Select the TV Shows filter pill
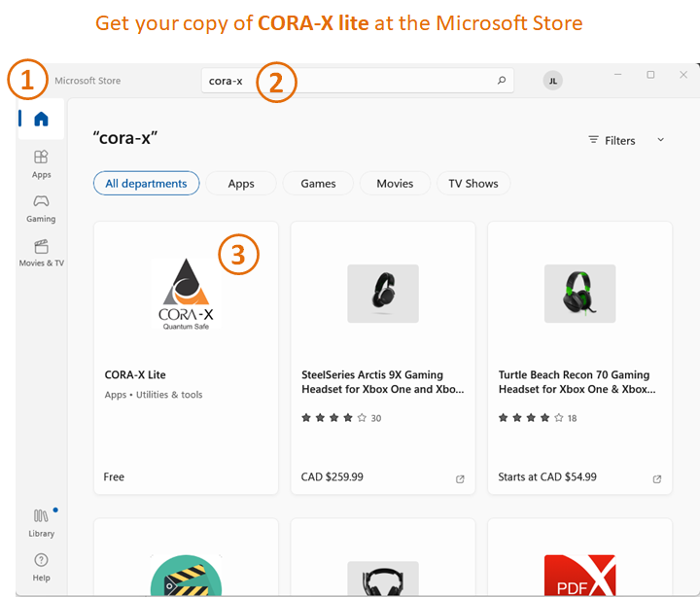The height and width of the screenshot is (597, 700). 473,183
